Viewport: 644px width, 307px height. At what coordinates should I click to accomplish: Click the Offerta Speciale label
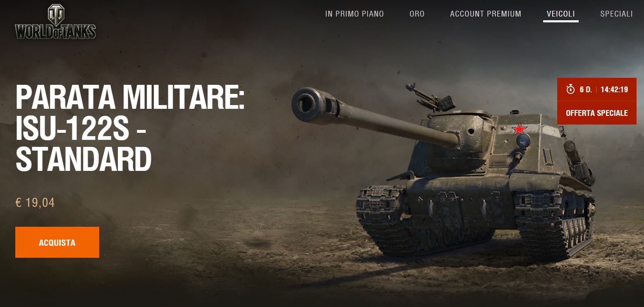[597, 113]
